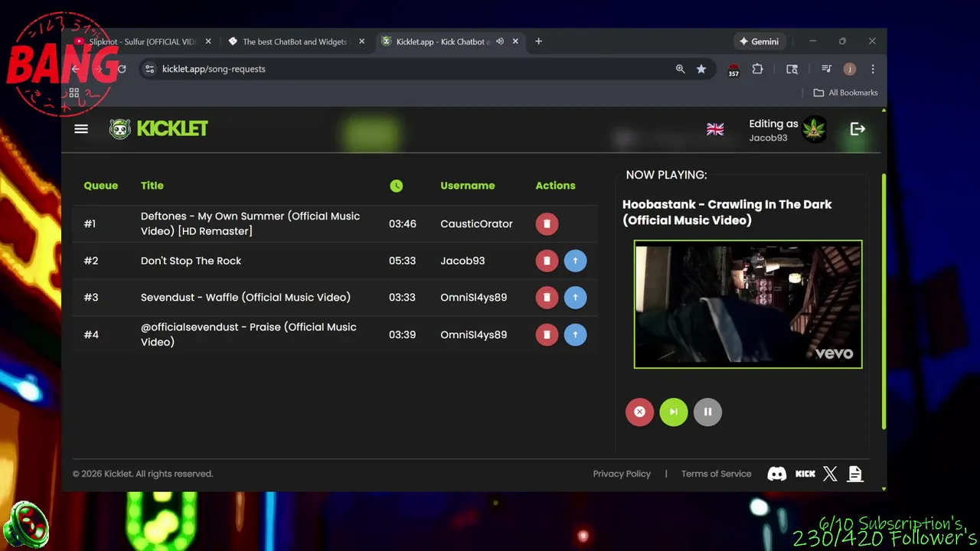The image size is (980, 551).
Task: Open the Terms of Service link
Action: point(717,474)
